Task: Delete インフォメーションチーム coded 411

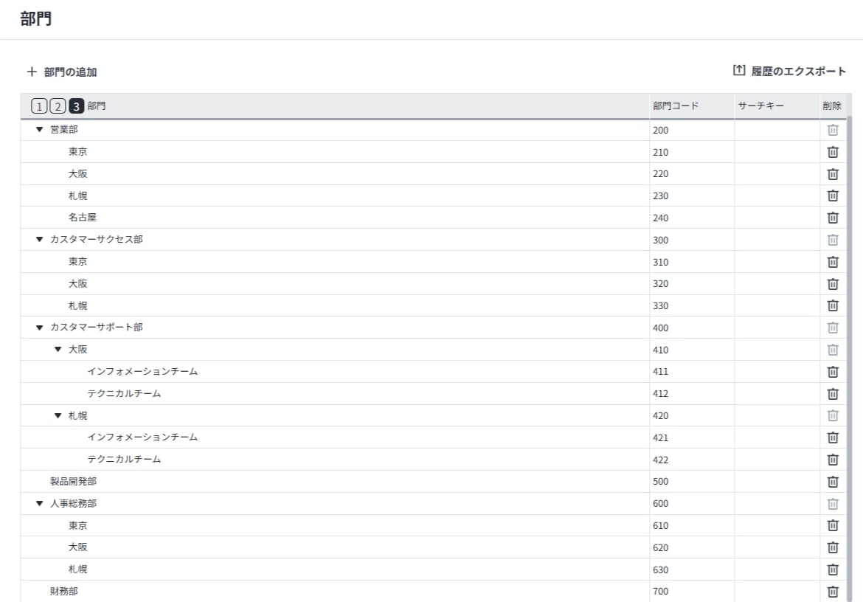Action: 833,372
